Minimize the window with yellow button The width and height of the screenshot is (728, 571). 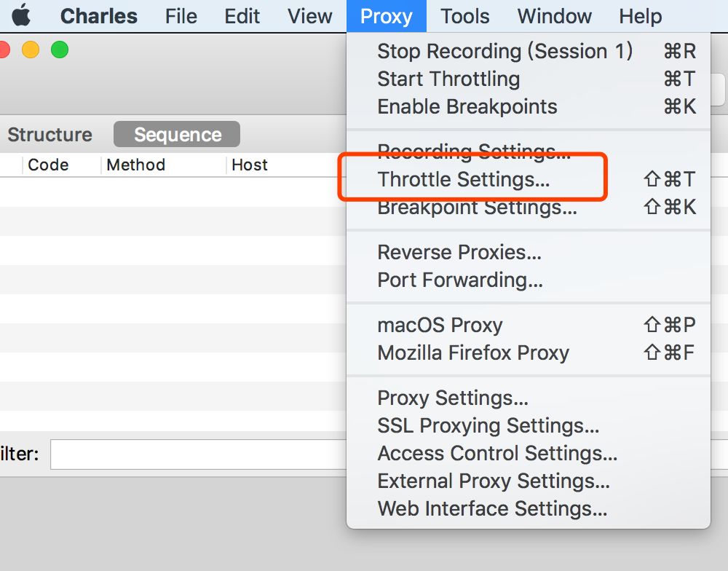point(31,50)
